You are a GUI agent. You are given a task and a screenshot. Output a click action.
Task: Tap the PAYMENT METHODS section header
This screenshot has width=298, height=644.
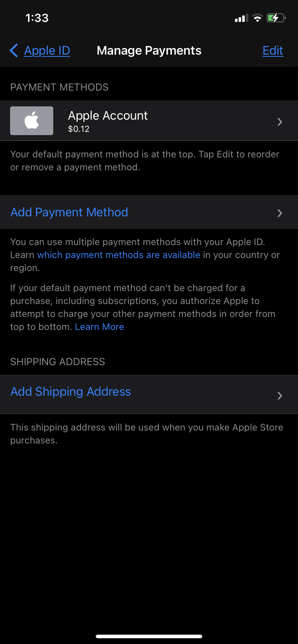pos(59,87)
